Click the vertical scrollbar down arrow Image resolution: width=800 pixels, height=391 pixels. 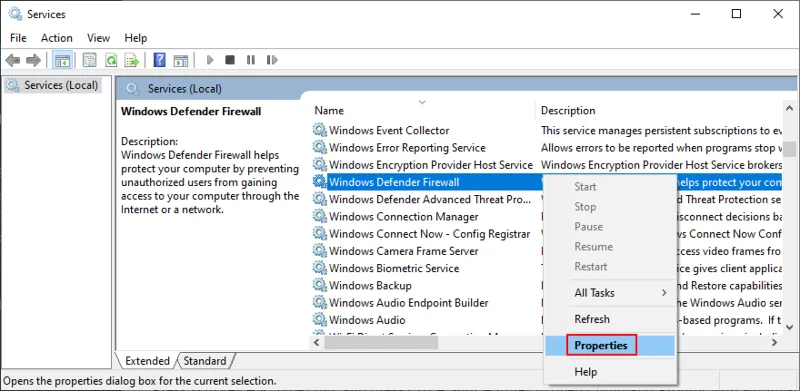tap(790, 327)
